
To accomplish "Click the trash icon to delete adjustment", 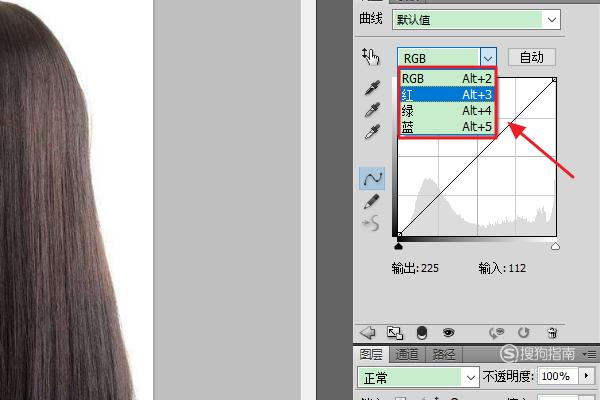I will pos(552,333).
